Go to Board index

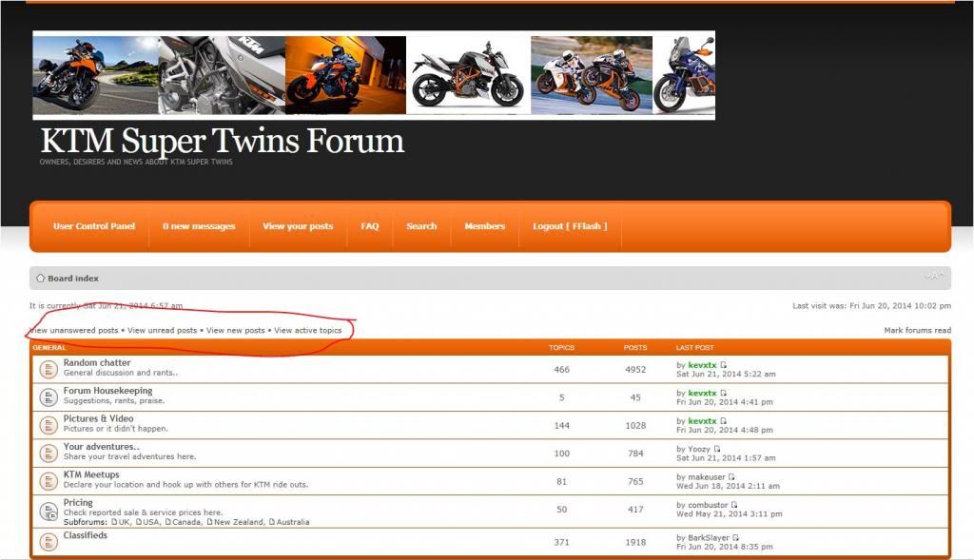click(73, 279)
